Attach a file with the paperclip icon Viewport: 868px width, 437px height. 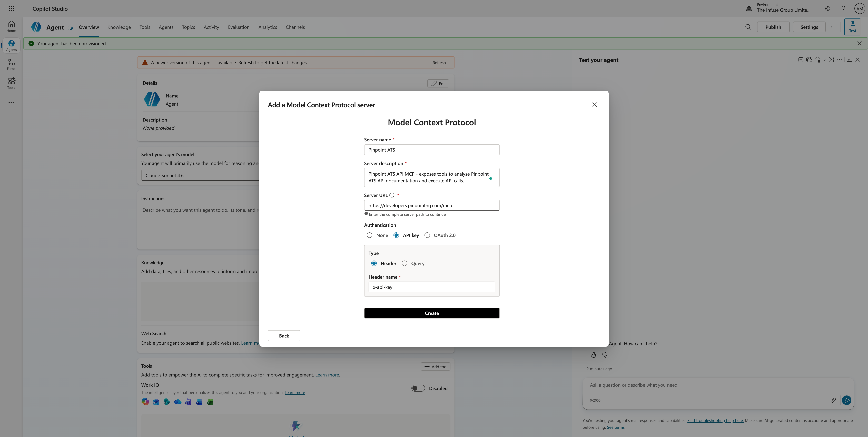coord(833,400)
